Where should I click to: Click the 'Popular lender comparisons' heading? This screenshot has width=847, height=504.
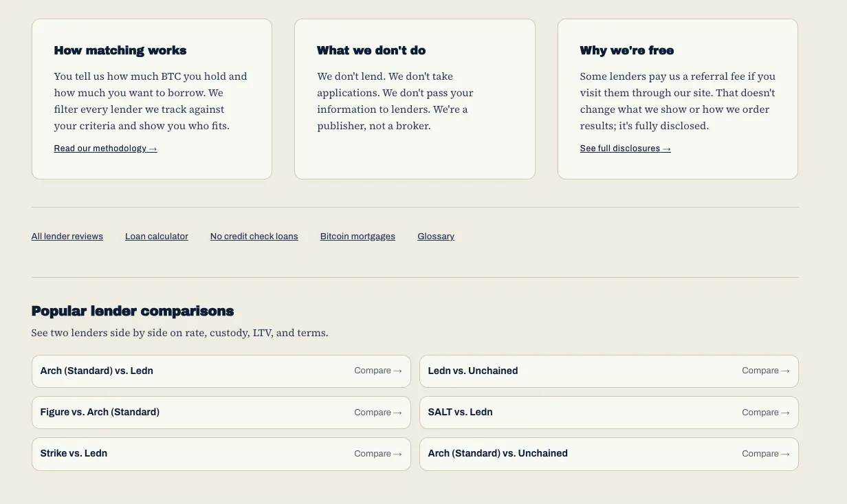pos(133,311)
